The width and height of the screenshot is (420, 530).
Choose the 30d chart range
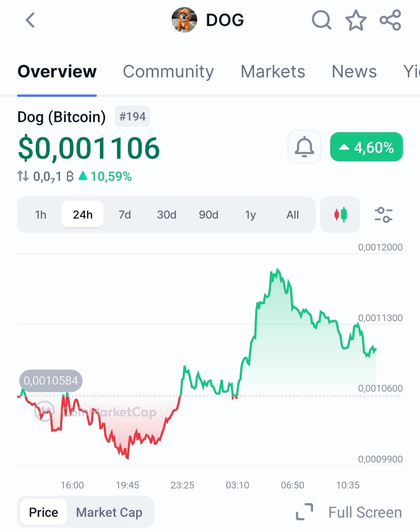pos(166,215)
